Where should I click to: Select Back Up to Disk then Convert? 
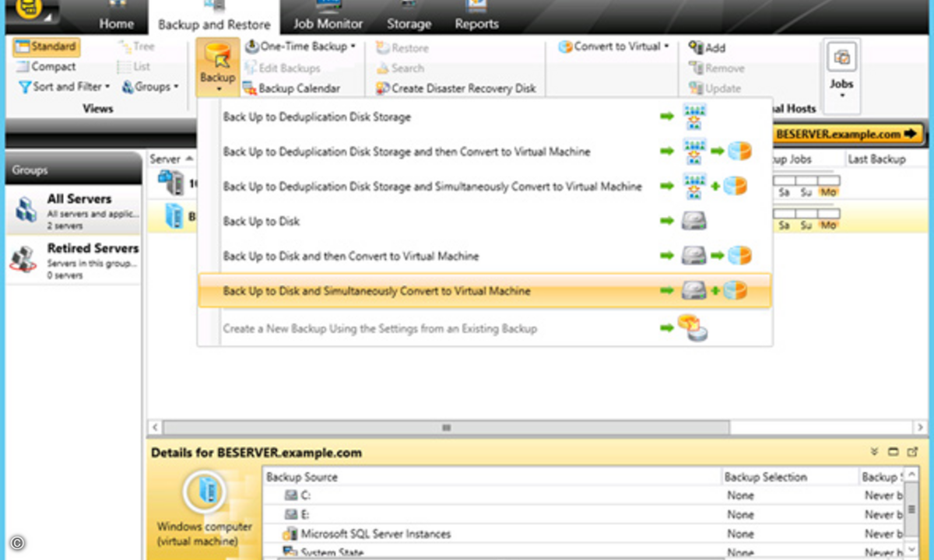[485, 256]
